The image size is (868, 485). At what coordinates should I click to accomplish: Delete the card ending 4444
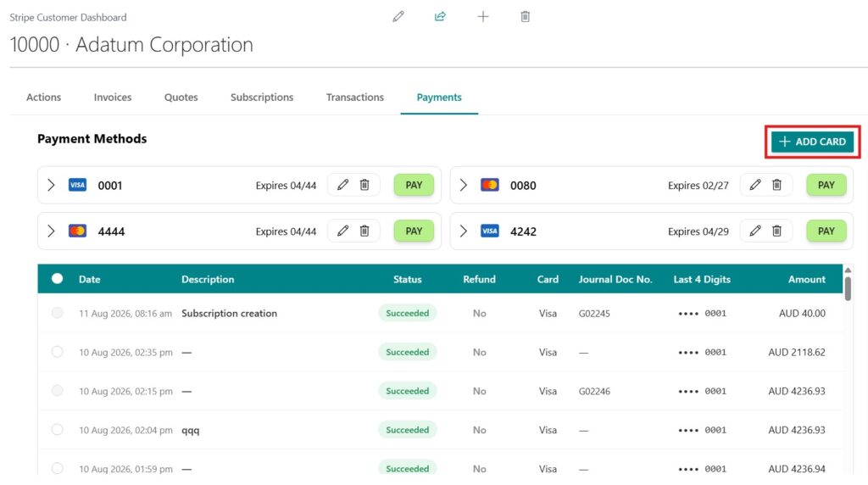pyautogui.click(x=364, y=231)
